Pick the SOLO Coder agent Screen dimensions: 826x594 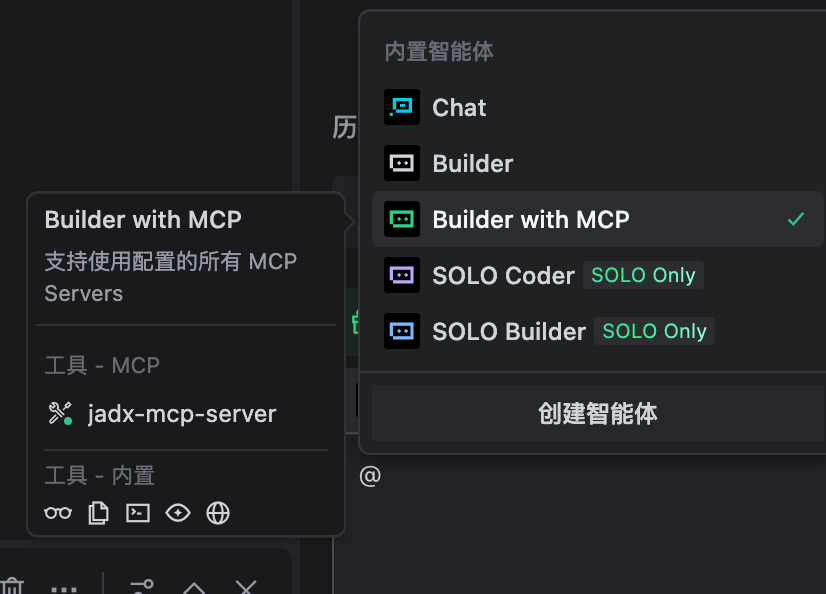(503, 276)
